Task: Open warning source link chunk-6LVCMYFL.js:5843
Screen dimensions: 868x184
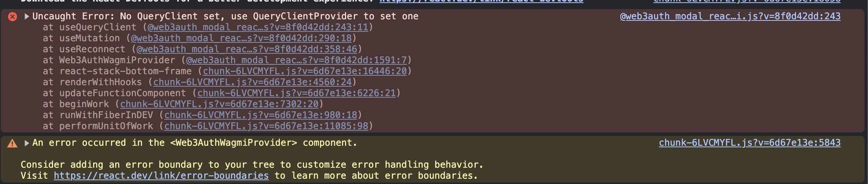Action: 750,143
